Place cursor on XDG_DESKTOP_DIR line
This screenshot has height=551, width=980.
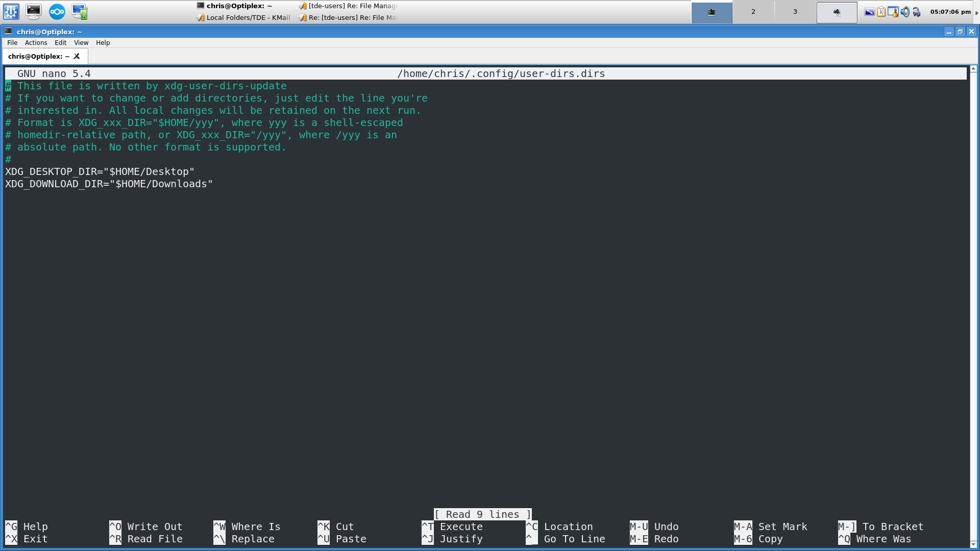tap(100, 172)
